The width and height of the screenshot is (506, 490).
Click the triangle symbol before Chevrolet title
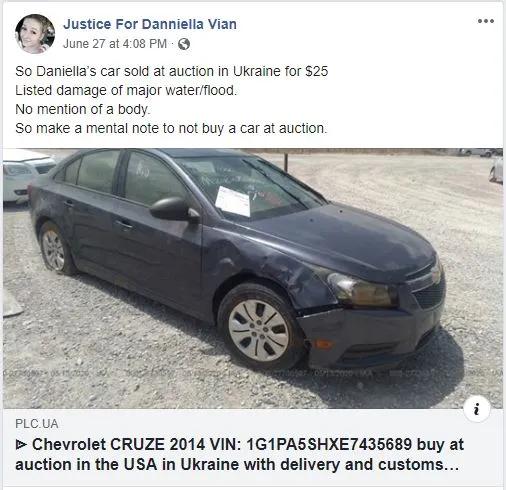(21, 445)
